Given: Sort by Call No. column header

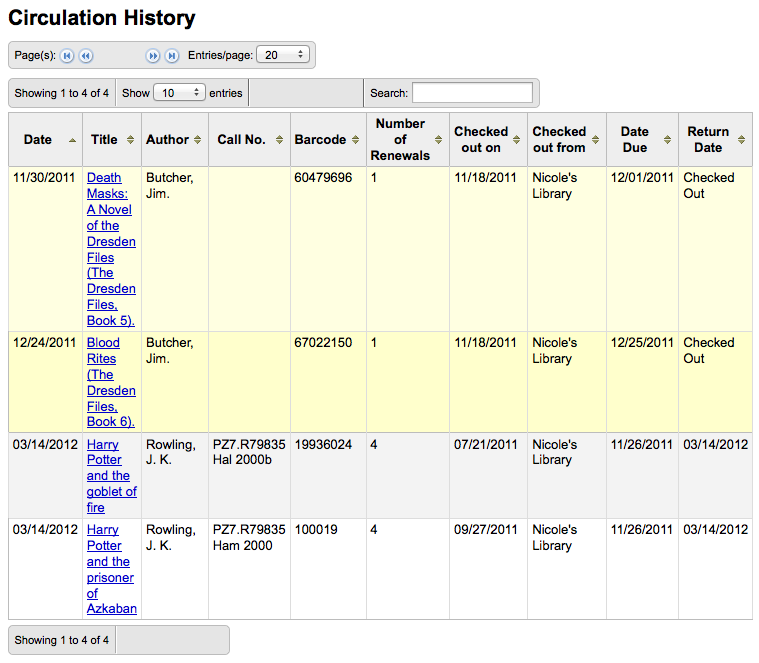Looking at the screenshot, I should tap(249, 140).
